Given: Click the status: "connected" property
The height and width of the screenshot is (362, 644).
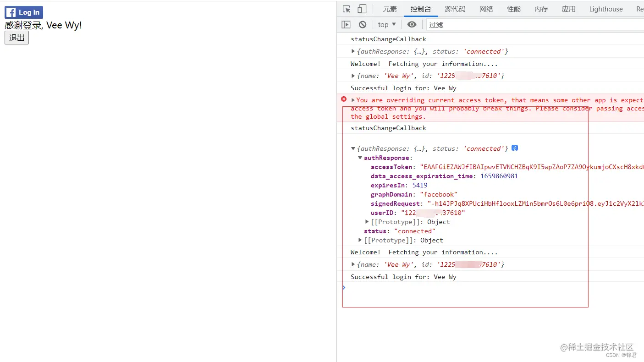Looking at the screenshot, I should [x=400, y=231].
